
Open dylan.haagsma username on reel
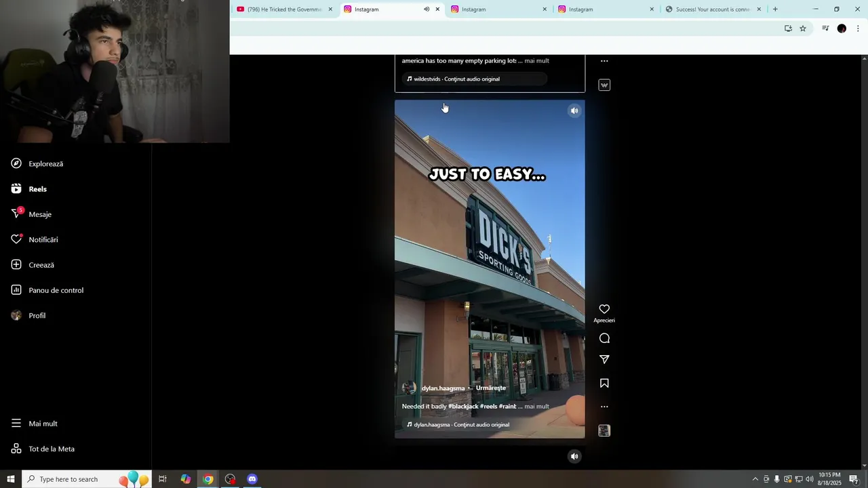(x=443, y=388)
